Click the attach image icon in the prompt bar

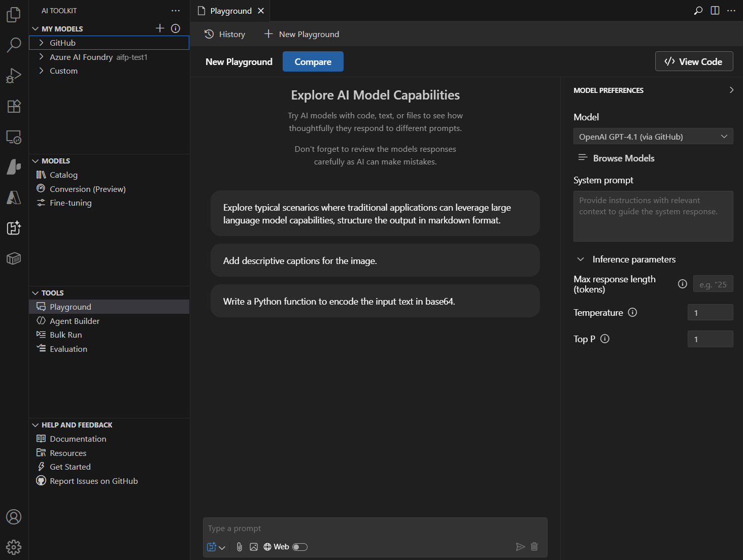click(x=254, y=547)
